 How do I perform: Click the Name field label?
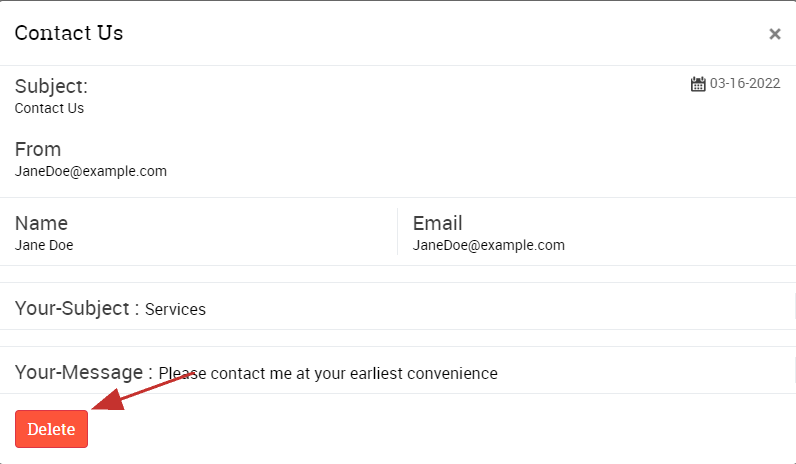click(41, 223)
